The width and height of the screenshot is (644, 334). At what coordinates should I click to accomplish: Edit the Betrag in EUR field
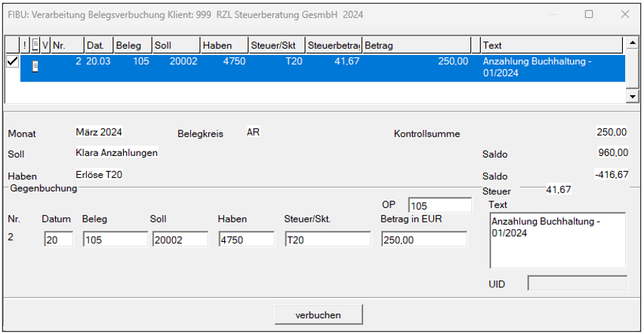tap(423, 239)
